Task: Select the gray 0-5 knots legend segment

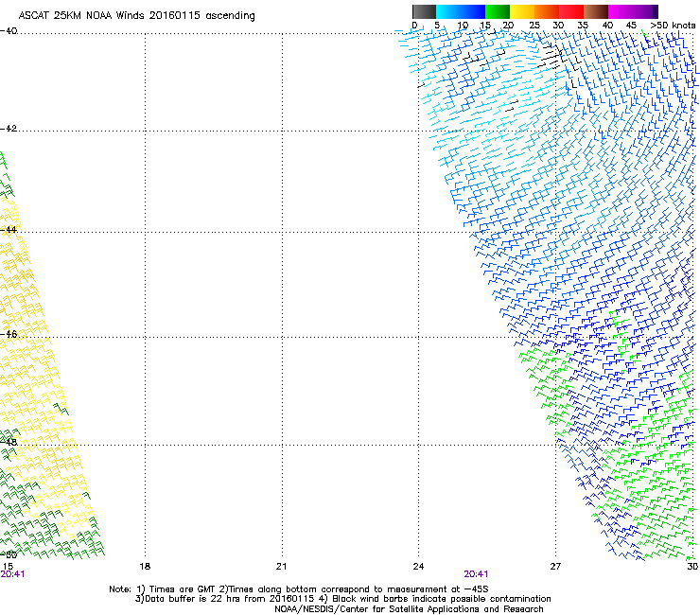Action: click(424, 11)
